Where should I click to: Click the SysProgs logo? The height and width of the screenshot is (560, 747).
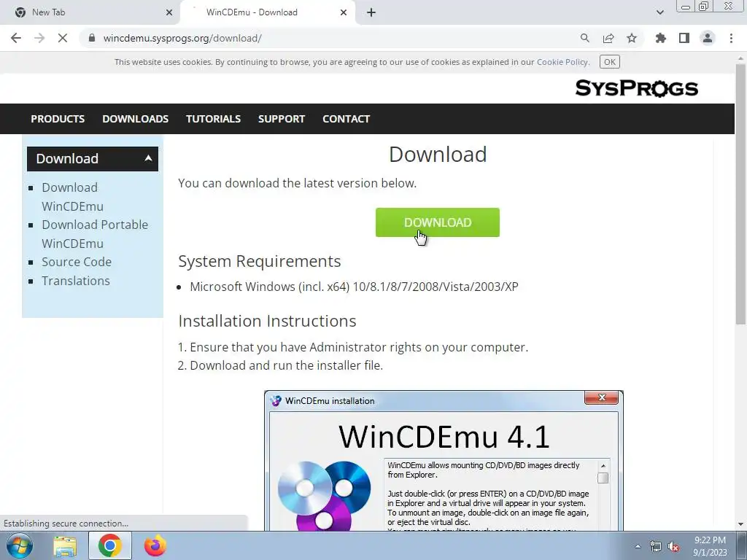[x=636, y=88]
